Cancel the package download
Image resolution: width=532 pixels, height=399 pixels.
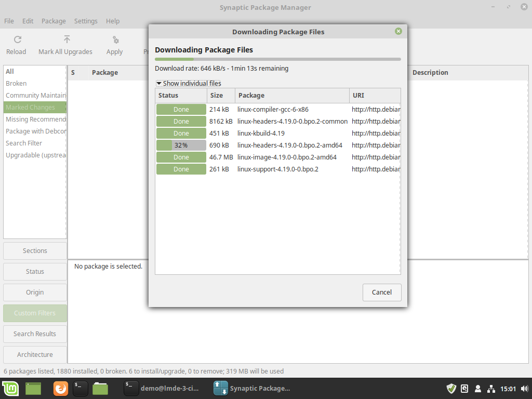click(382, 292)
